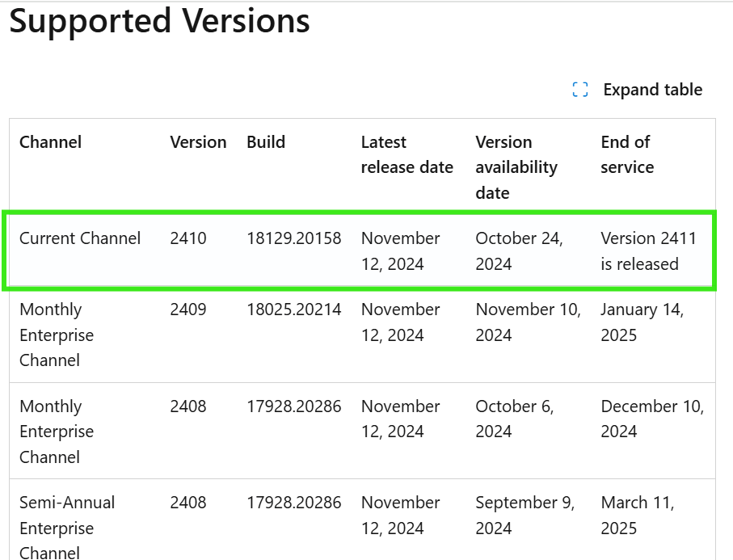The image size is (733, 560).
Task: Select version 2410 in Current Channel row
Action: coord(187,238)
